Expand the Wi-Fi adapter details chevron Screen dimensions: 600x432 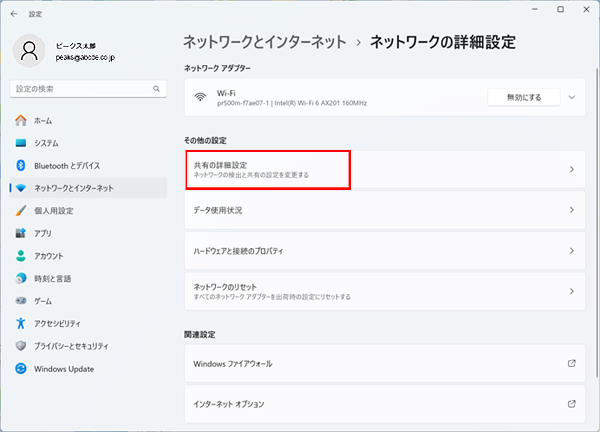[571, 97]
